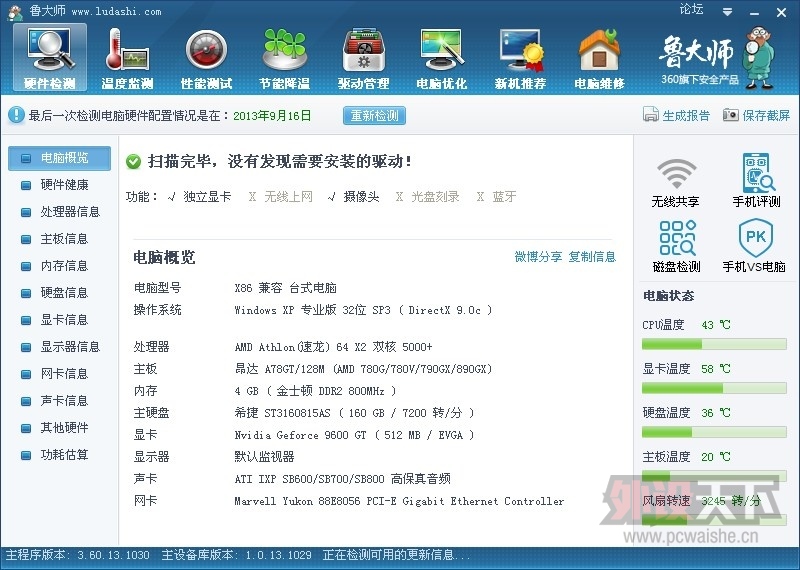800x570 pixels.
Task: Click hard disk value 希捷 ST3160815AS
Action: (x=354, y=413)
